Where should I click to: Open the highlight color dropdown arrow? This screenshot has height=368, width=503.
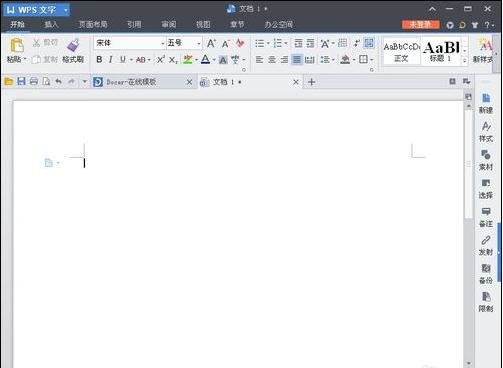click(196, 60)
